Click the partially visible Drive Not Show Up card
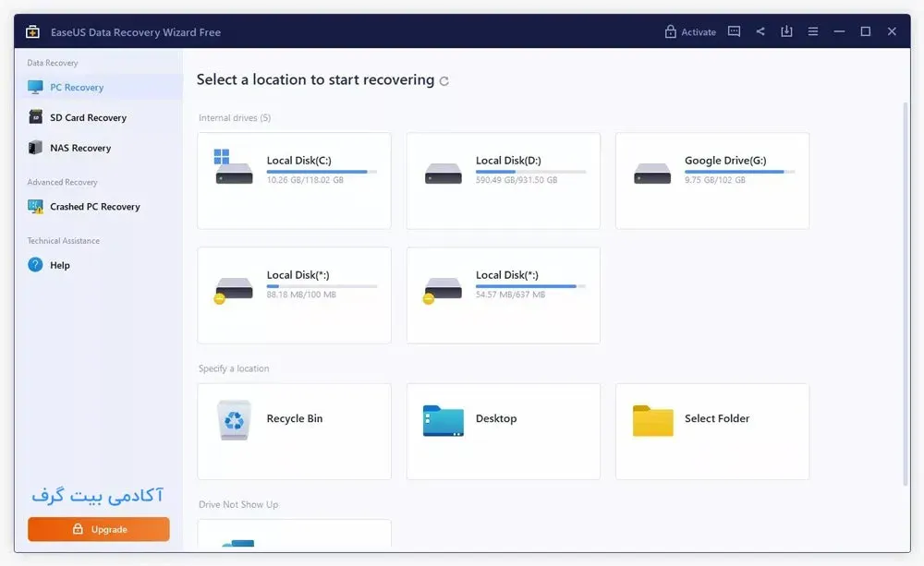 pos(294,533)
